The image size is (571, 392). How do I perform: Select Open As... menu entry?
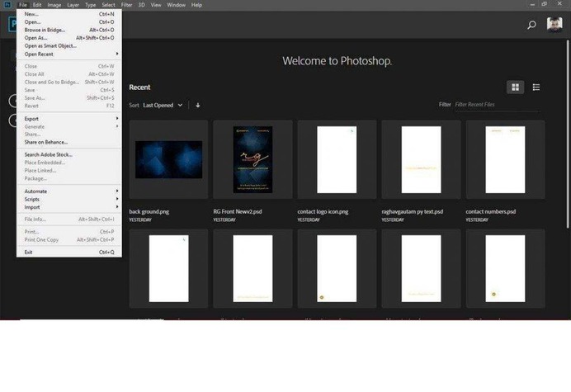click(x=69, y=38)
